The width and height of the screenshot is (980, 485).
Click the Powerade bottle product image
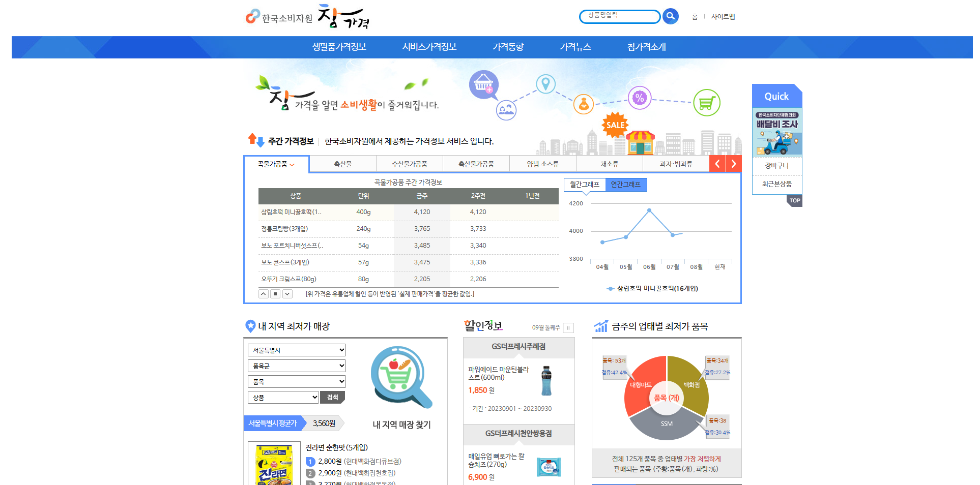tap(546, 381)
